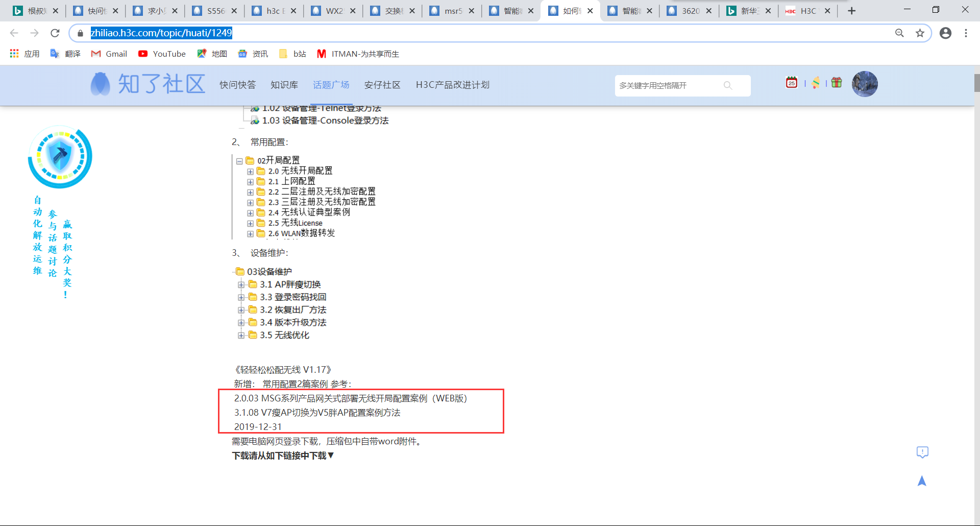
Task: Select 1.03 设备管理-Console登录方法 item
Action: (x=325, y=121)
